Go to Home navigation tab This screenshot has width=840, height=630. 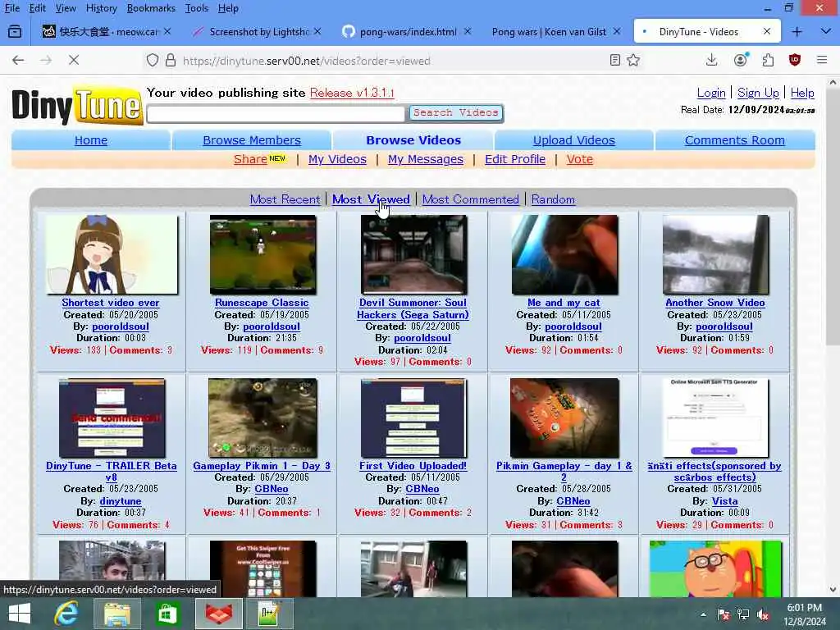(x=91, y=140)
